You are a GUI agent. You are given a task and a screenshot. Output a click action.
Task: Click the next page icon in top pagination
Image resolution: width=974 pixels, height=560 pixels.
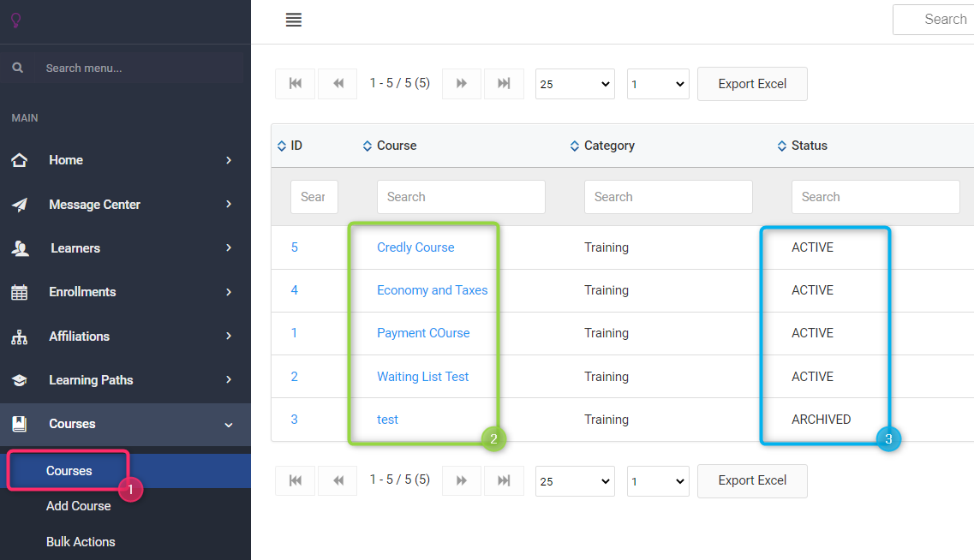461,84
